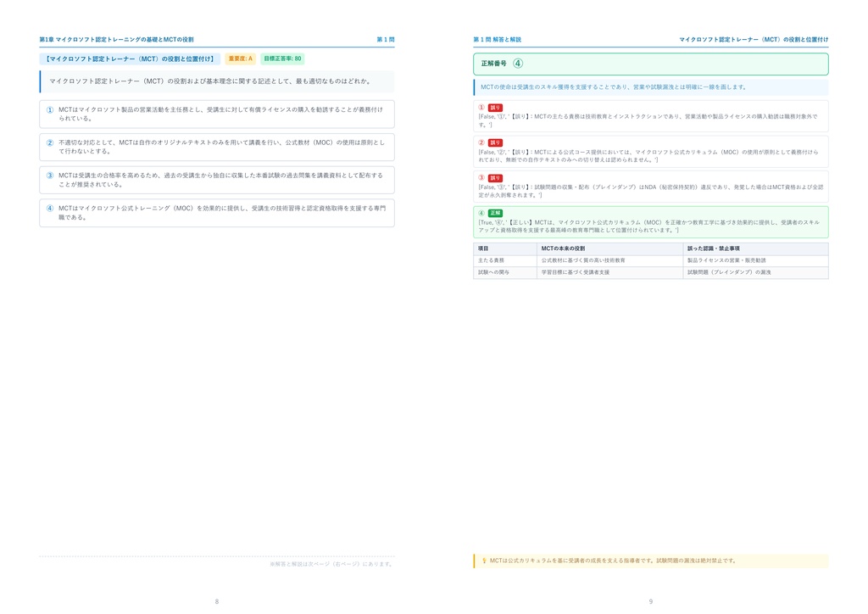868x614 pixels.
Task: Click the 目標正答率: 80 badge
Action: tap(282, 59)
